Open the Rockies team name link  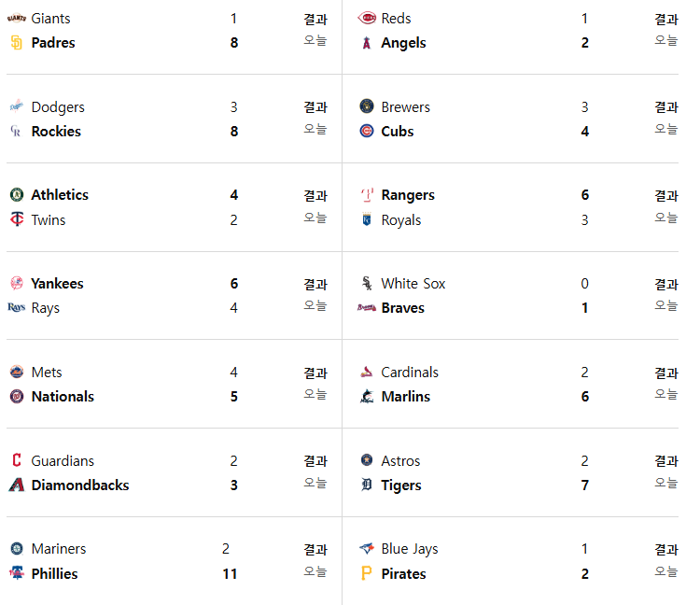click(x=56, y=132)
